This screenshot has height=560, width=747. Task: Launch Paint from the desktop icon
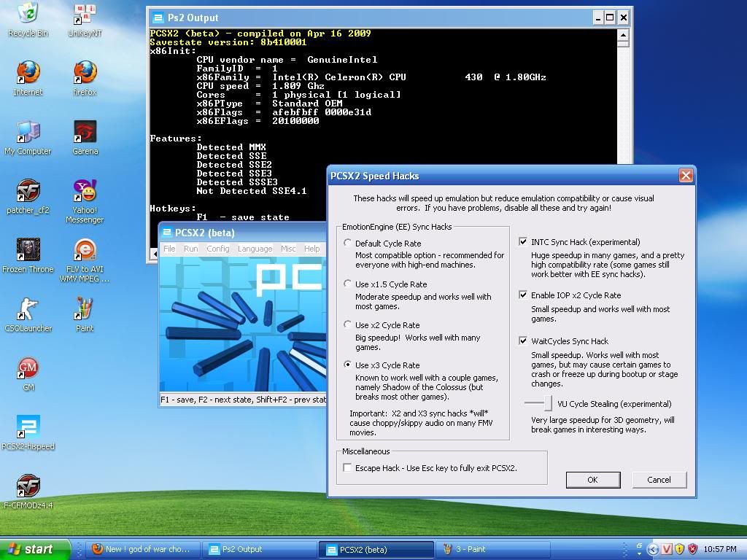(x=85, y=310)
